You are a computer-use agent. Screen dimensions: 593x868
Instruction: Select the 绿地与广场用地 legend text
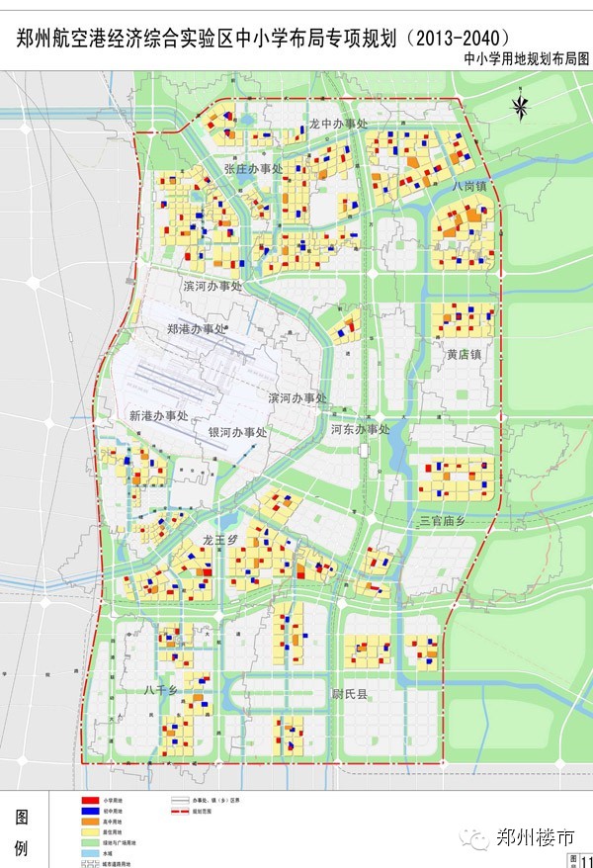click(120, 842)
